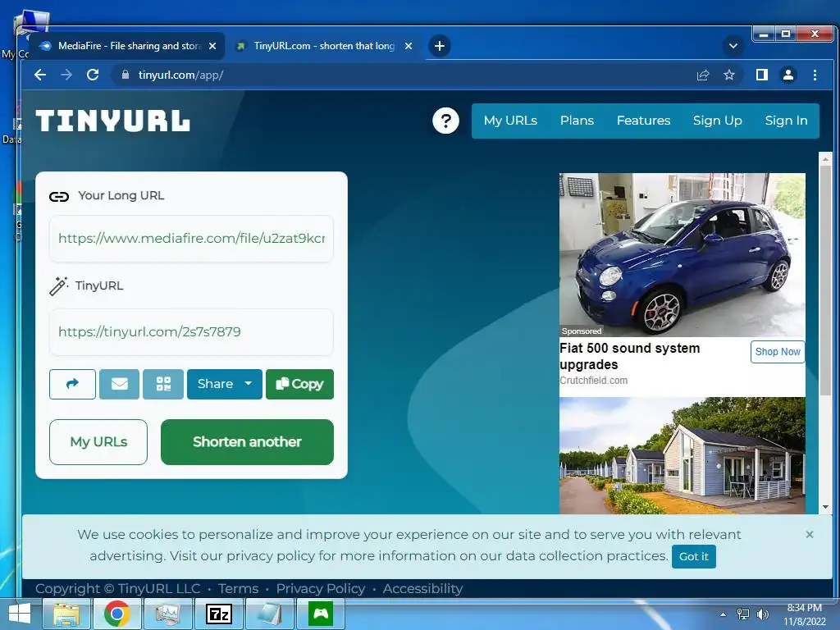Screen dimensions: 840x630
Task: Select the TinyURL.com tab
Action: (324, 46)
